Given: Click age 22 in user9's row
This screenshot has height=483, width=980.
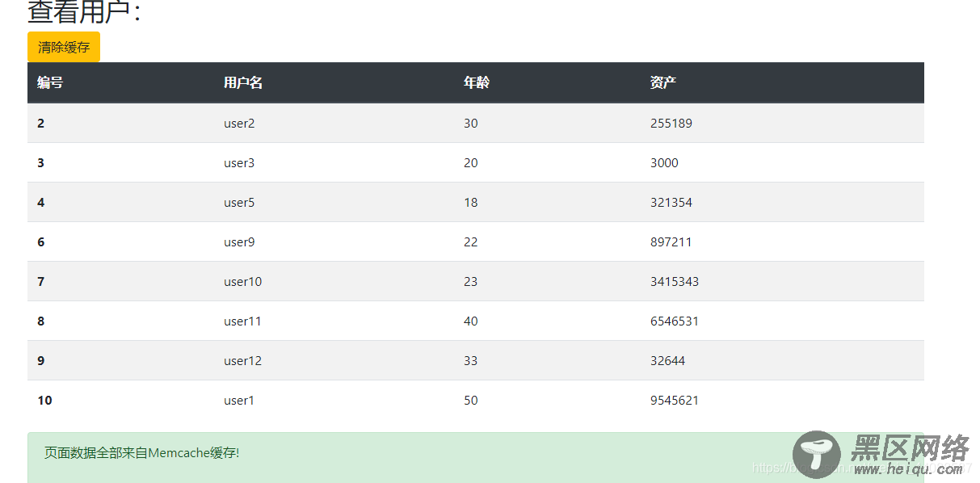Looking at the screenshot, I should click(x=471, y=242).
